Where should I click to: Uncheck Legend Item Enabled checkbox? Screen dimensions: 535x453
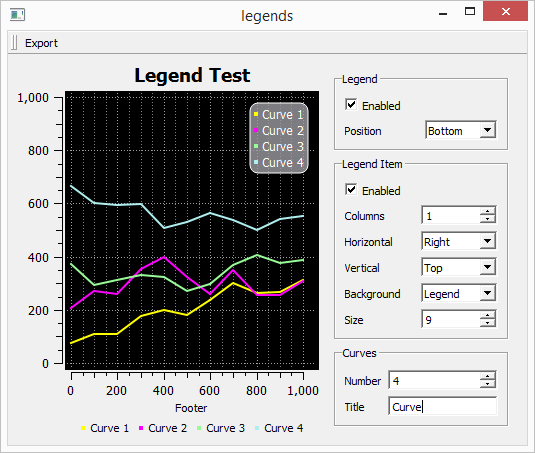click(x=351, y=189)
